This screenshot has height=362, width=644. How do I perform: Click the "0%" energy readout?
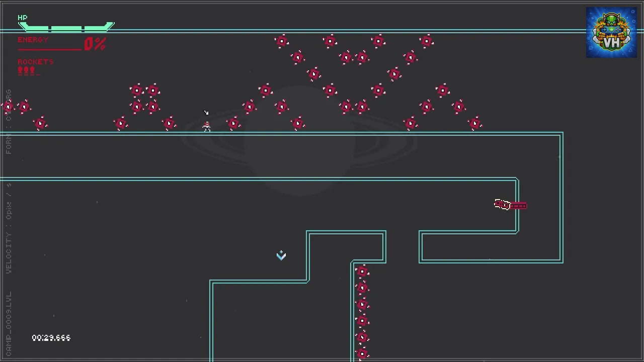pos(95,44)
